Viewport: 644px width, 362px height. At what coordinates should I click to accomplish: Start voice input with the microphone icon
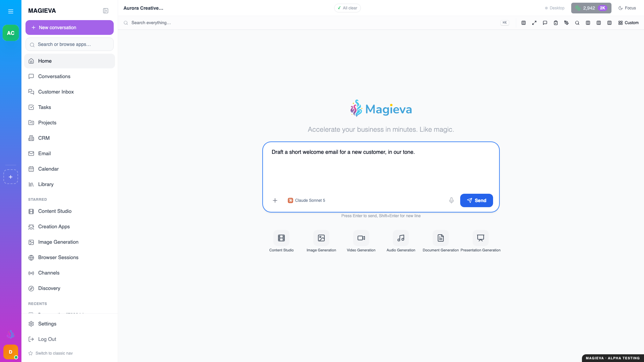click(451, 200)
